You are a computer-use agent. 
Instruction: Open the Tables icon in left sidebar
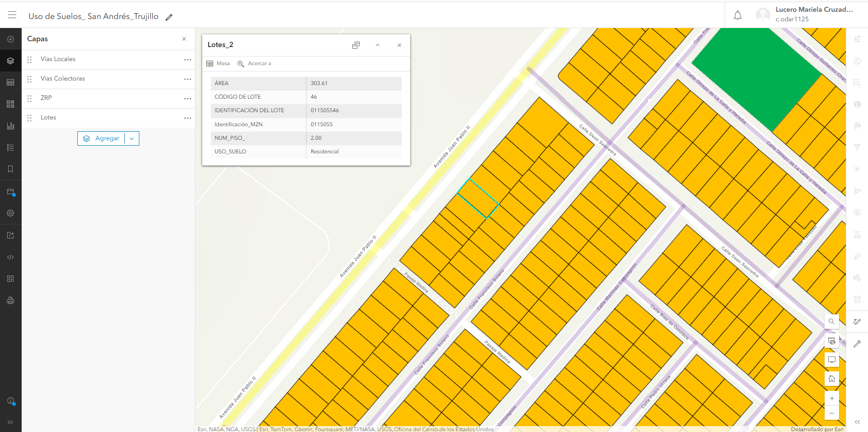tap(10, 82)
